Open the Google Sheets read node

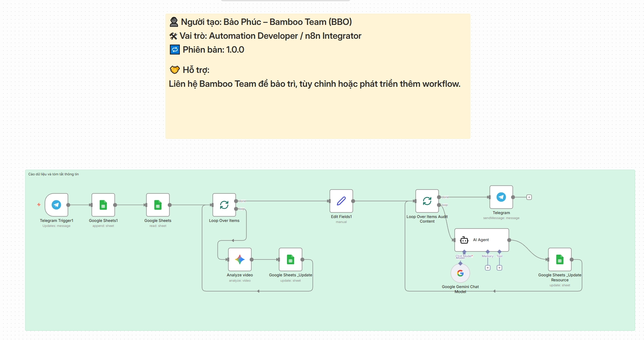[158, 205]
